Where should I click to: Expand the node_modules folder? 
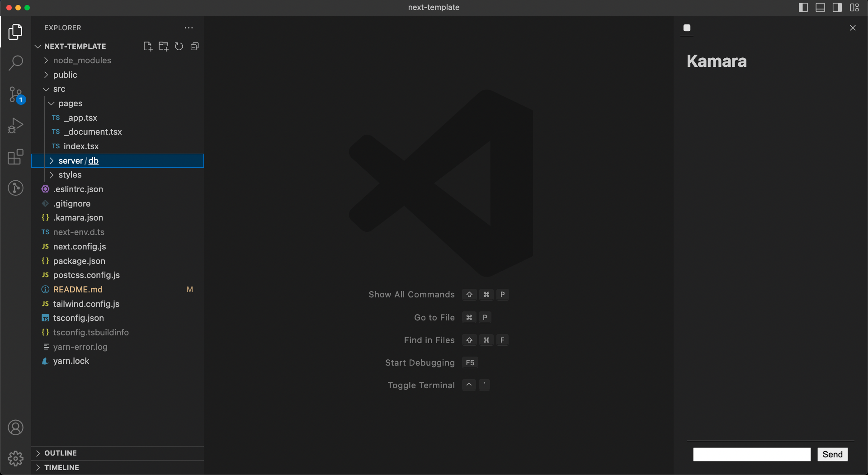coord(117,61)
